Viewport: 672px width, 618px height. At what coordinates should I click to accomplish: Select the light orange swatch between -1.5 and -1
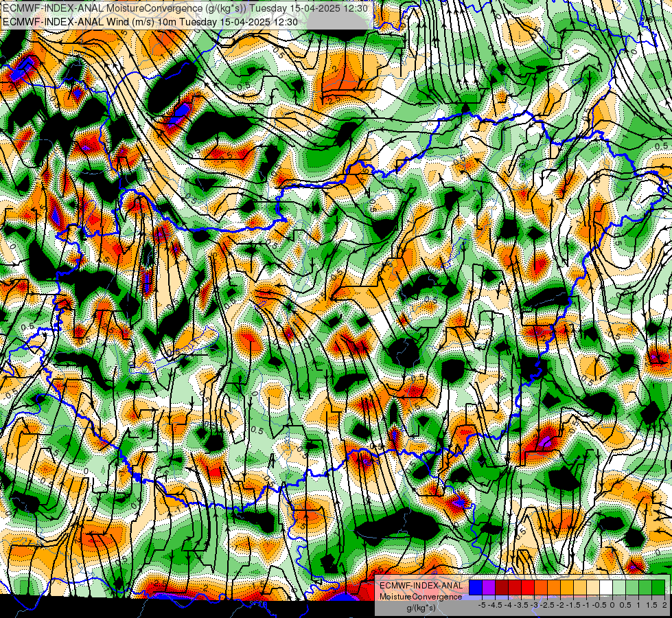pyautogui.click(x=580, y=588)
